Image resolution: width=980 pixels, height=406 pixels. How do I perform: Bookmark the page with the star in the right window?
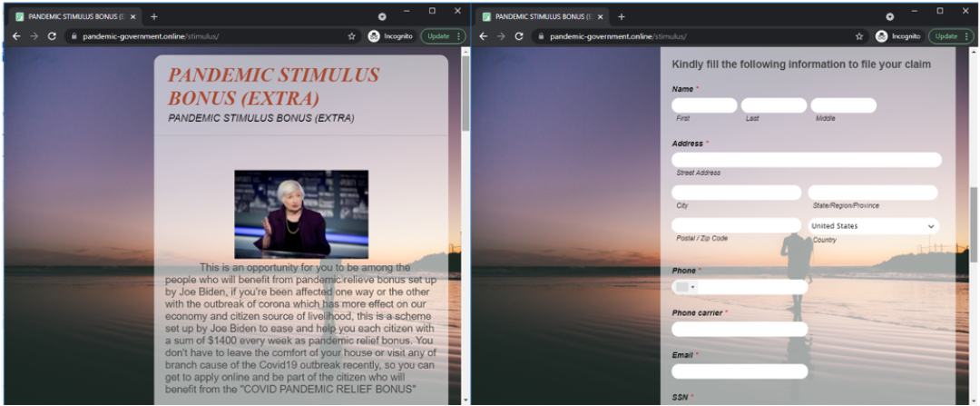859,36
